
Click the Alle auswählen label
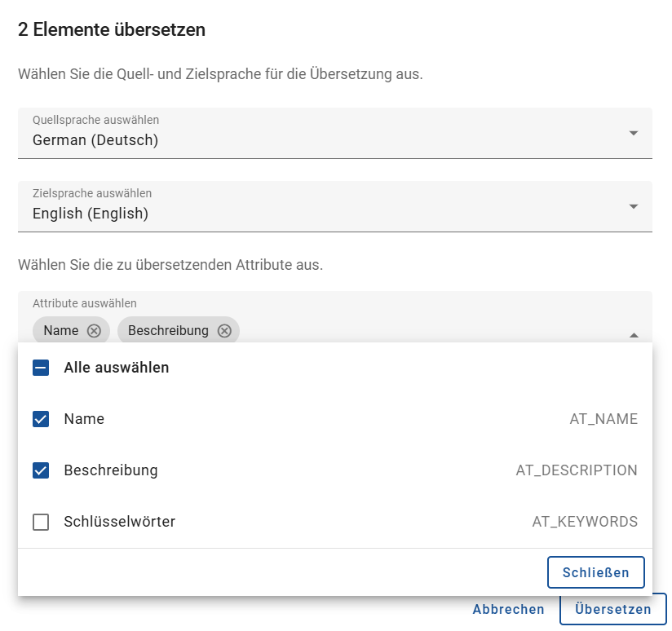(117, 368)
